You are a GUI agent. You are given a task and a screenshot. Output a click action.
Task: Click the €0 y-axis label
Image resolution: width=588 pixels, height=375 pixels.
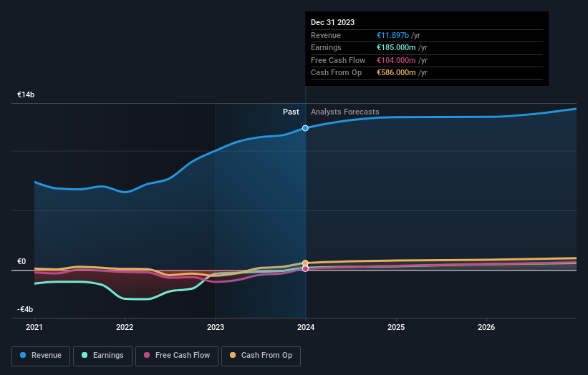(21, 261)
